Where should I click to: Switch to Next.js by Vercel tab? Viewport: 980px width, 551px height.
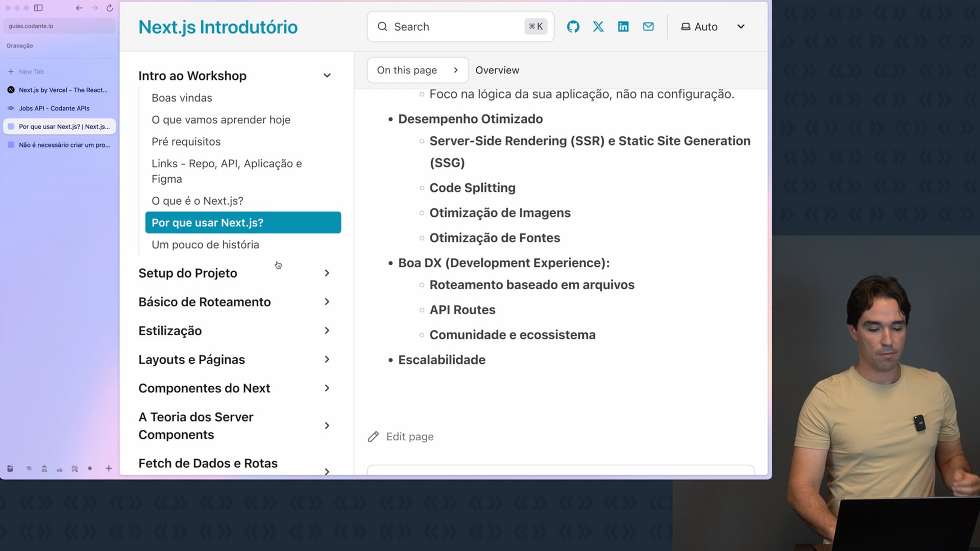click(63, 90)
